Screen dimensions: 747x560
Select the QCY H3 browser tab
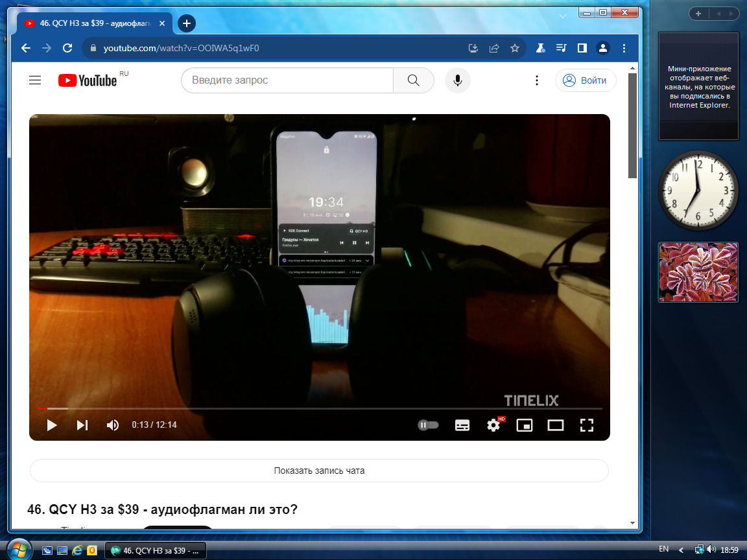pyautogui.click(x=95, y=24)
